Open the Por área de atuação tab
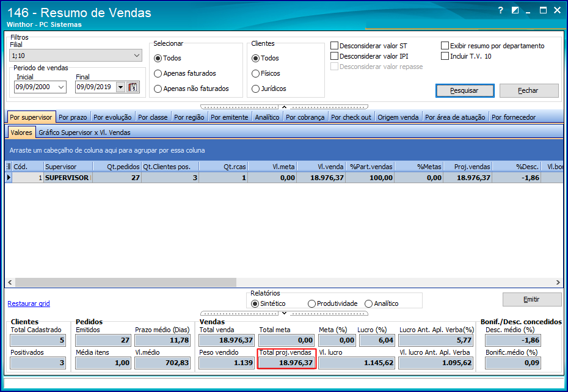This screenshot has width=568, height=392. point(455,117)
